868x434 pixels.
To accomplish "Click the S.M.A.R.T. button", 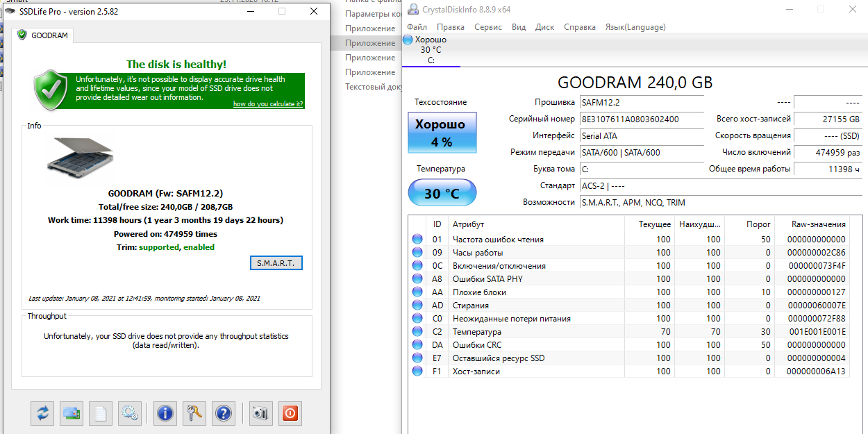I will (276, 263).
